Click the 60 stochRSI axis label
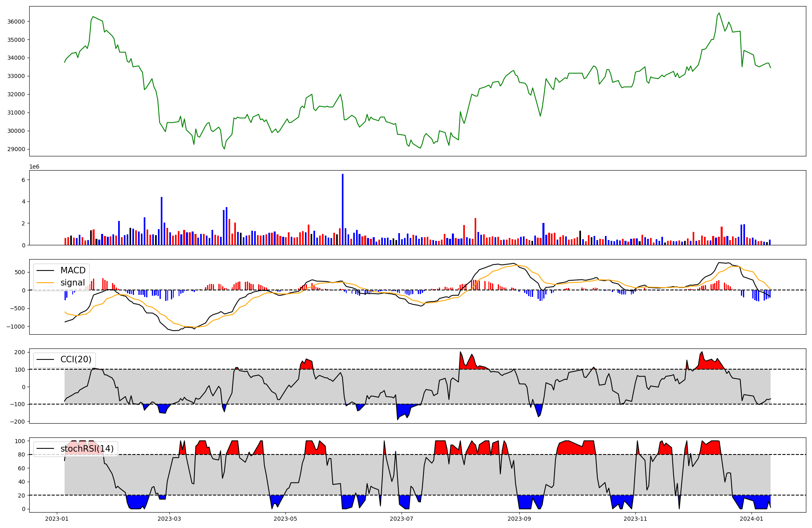The height and width of the screenshot is (528, 812). pyautogui.click(x=22, y=468)
